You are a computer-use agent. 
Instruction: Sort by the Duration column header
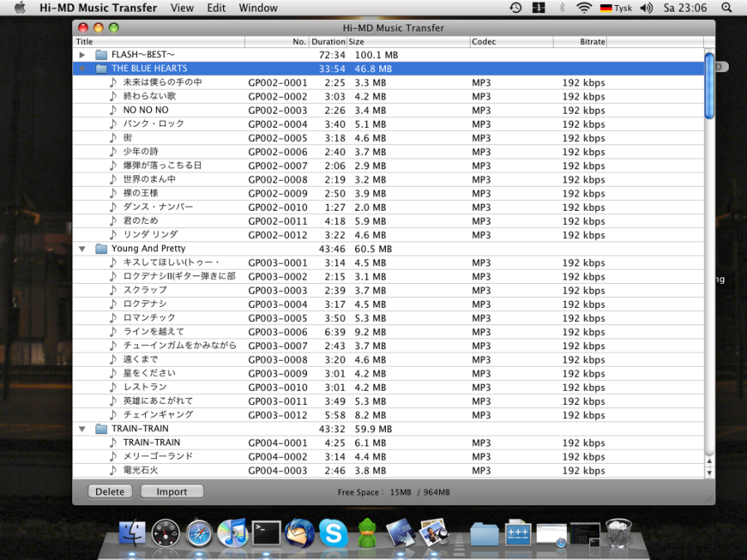[328, 42]
